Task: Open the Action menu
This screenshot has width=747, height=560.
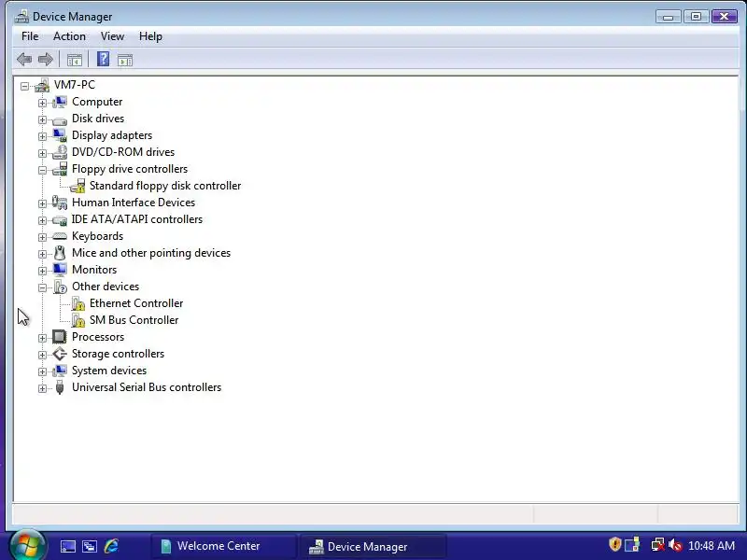Action: [69, 36]
